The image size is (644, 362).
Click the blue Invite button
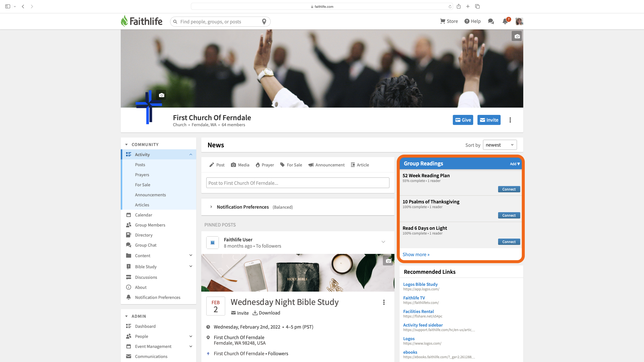[x=489, y=120]
